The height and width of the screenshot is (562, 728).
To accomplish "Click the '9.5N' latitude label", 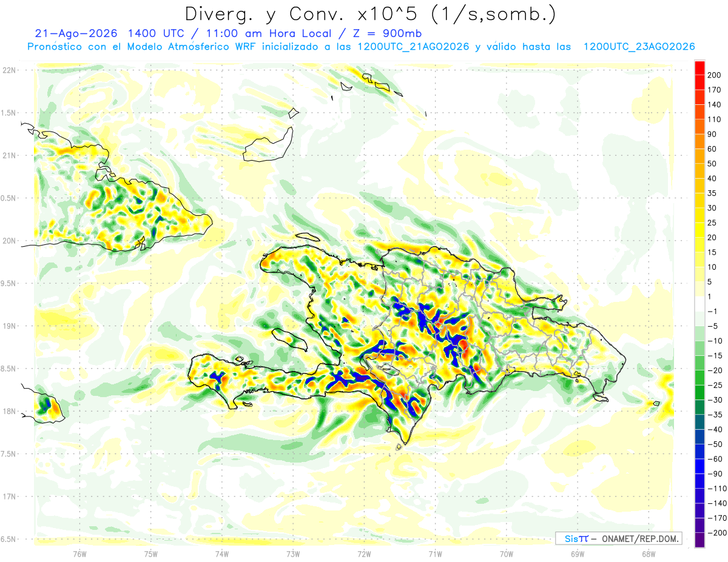I will (x=8, y=283).
